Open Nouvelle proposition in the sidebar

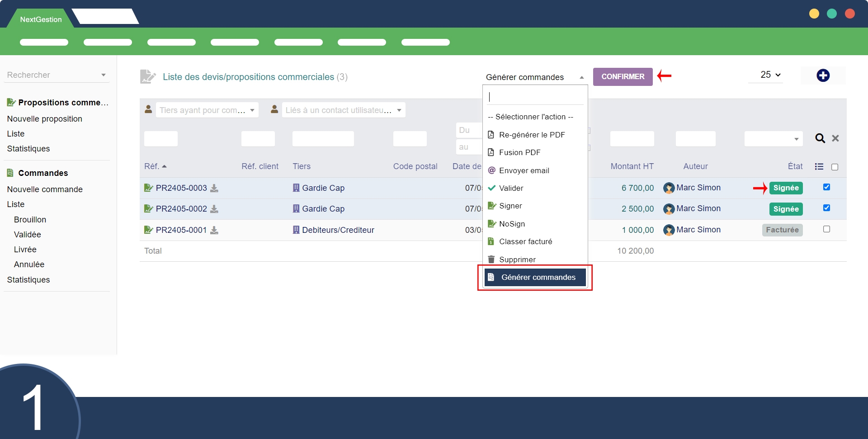[x=45, y=119]
